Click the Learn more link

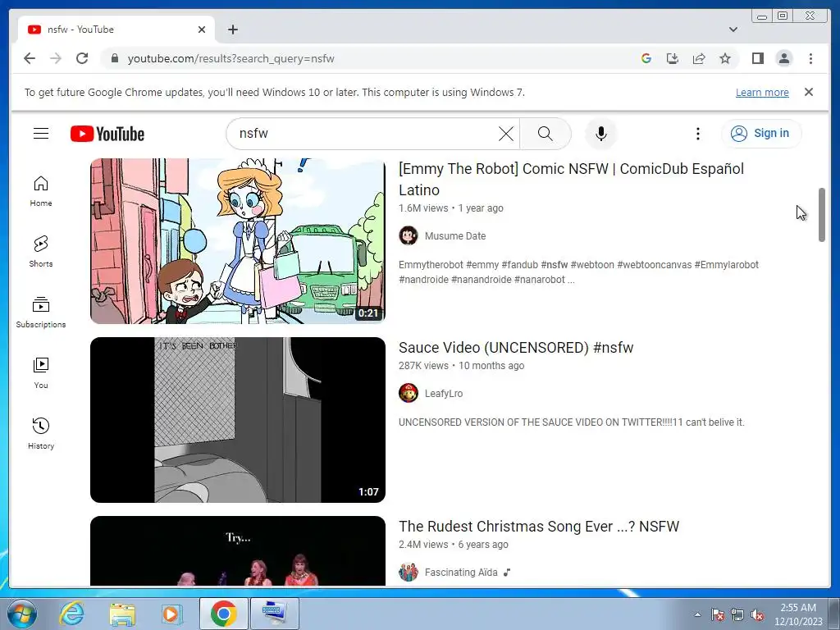click(762, 92)
